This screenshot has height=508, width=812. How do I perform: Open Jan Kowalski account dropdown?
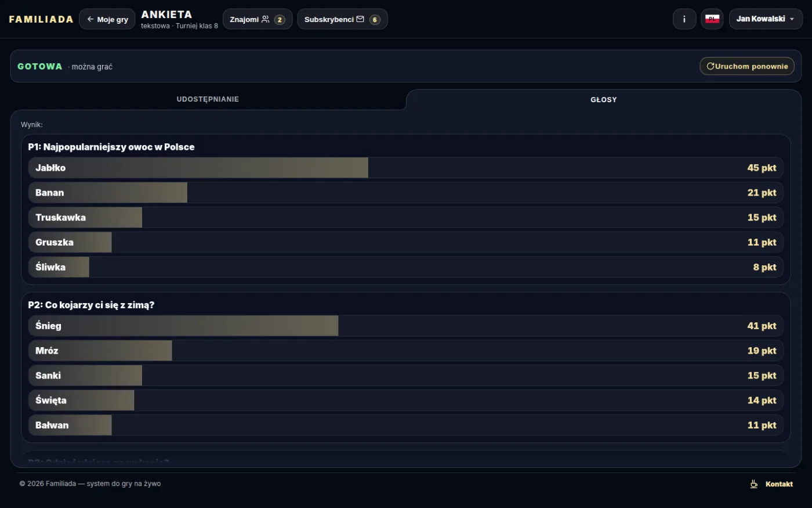[x=766, y=19]
